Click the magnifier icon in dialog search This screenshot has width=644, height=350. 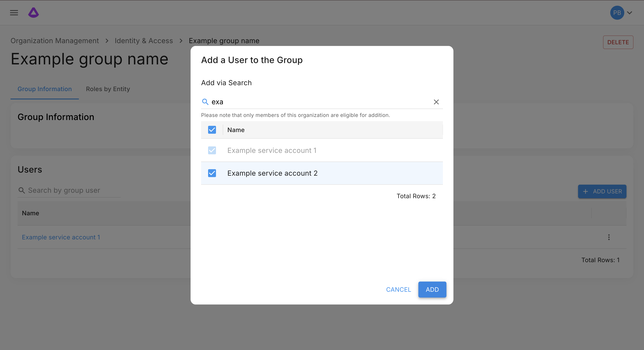tap(205, 102)
